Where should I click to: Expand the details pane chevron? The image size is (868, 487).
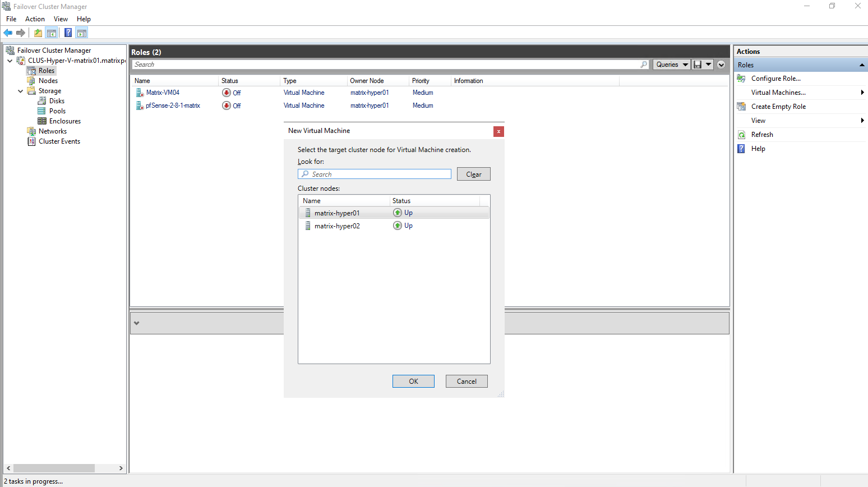point(136,323)
